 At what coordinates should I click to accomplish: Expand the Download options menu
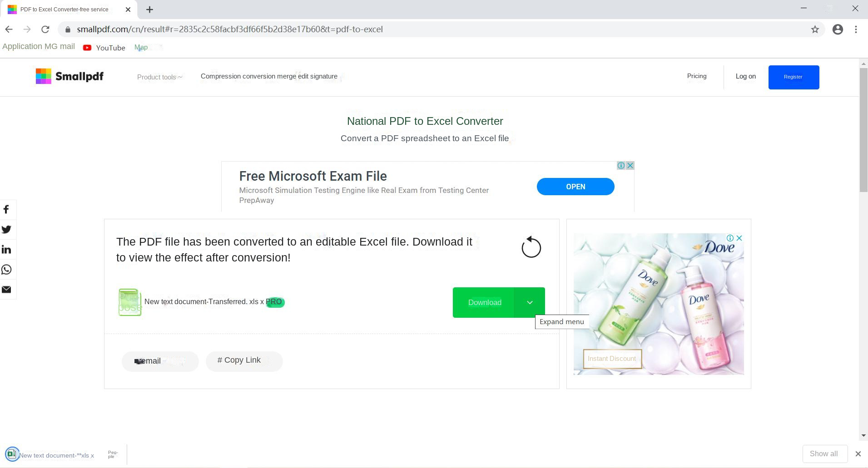click(530, 302)
